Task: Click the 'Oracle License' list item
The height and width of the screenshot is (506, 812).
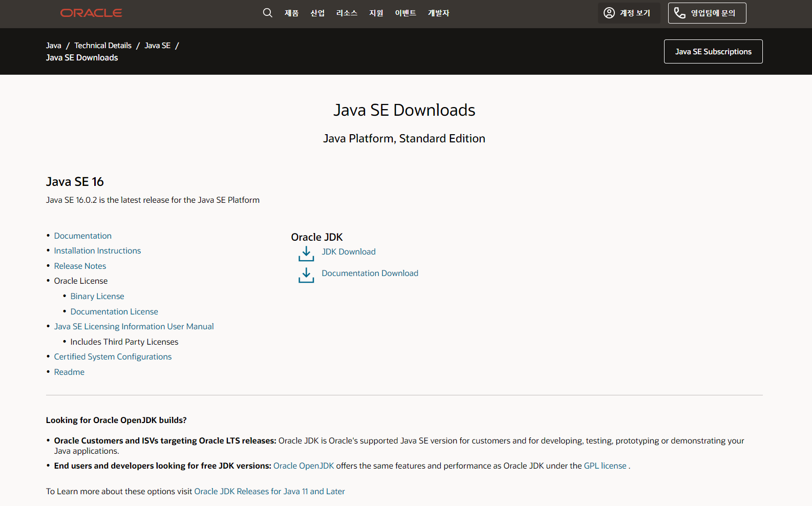Action: (x=81, y=281)
